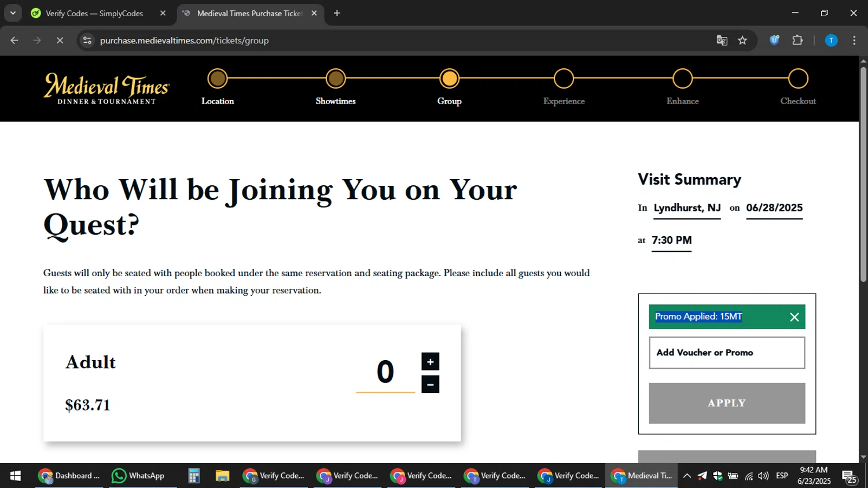View site information icon in address bar
Image resolution: width=868 pixels, height=488 pixels.
[87, 41]
